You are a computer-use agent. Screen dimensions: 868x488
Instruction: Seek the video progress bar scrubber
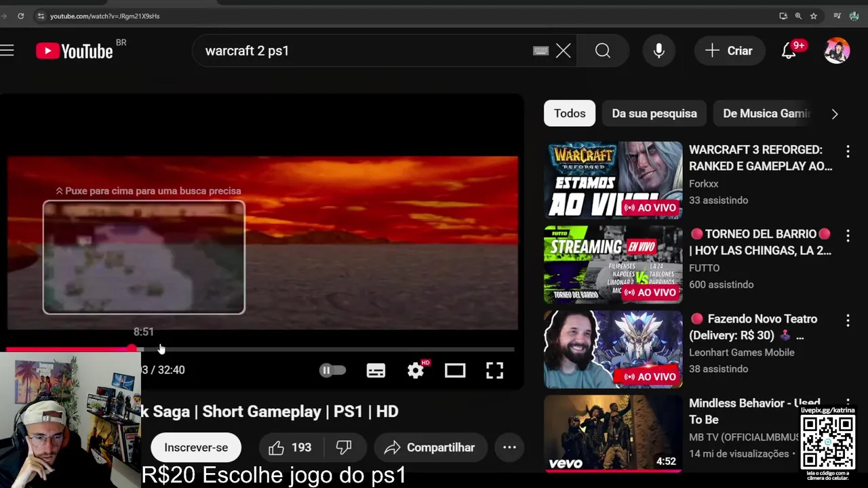point(132,349)
